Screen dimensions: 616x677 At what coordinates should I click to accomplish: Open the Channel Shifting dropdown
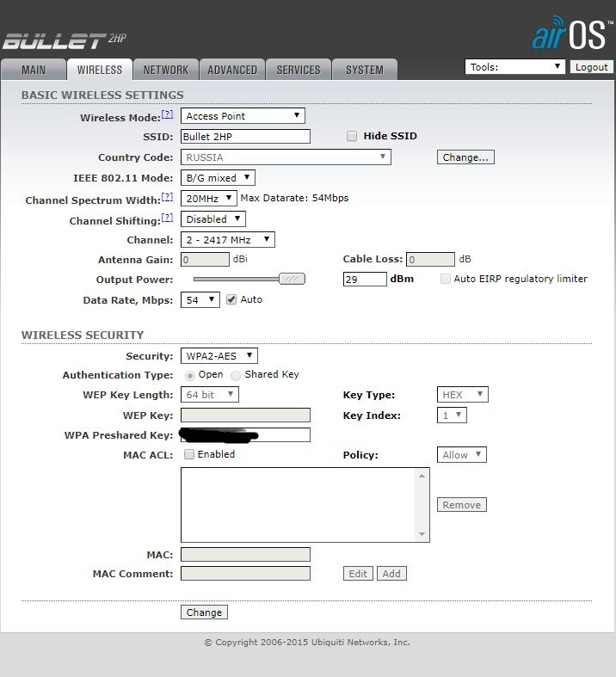point(213,218)
